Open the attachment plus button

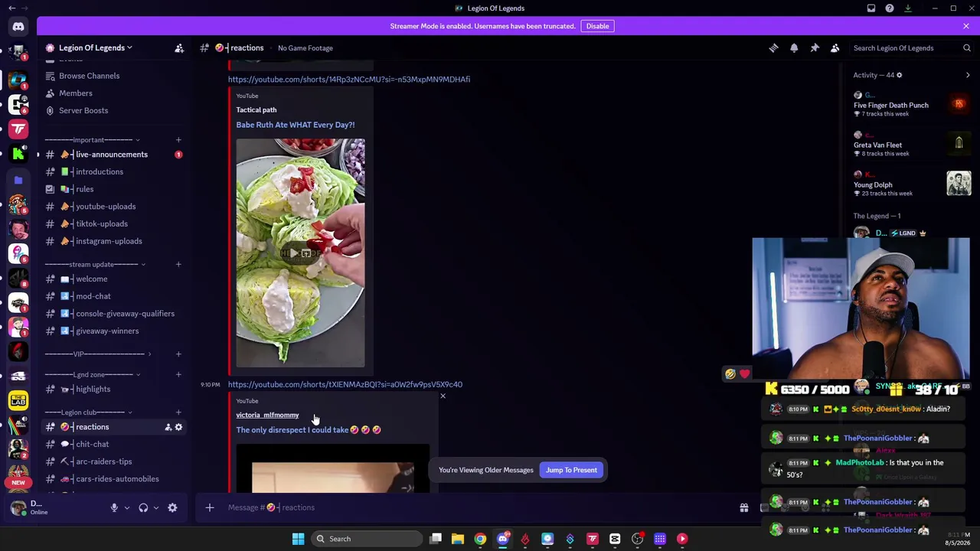(x=209, y=507)
